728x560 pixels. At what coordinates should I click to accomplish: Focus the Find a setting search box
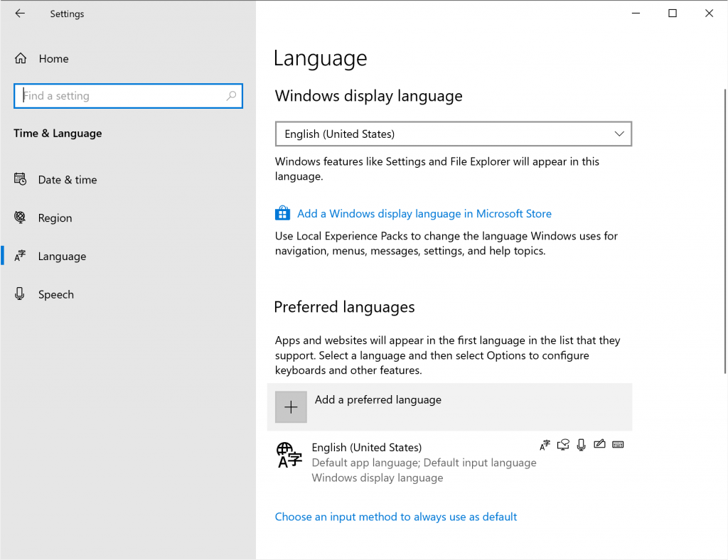click(x=128, y=96)
